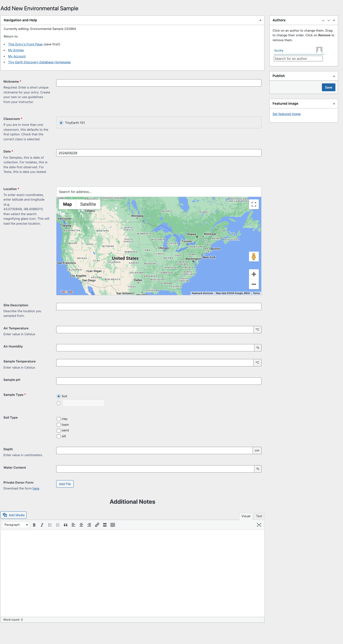Collapse the Publish panel
This screenshot has height=644, width=343.
334,76
